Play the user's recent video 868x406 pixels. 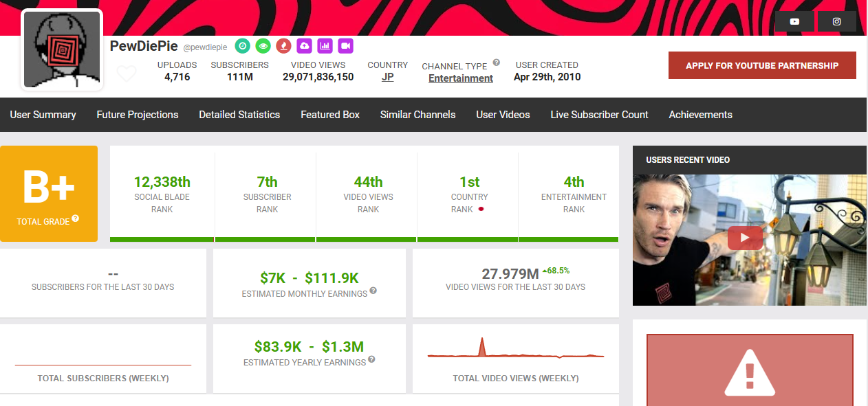tap(745, 237)
